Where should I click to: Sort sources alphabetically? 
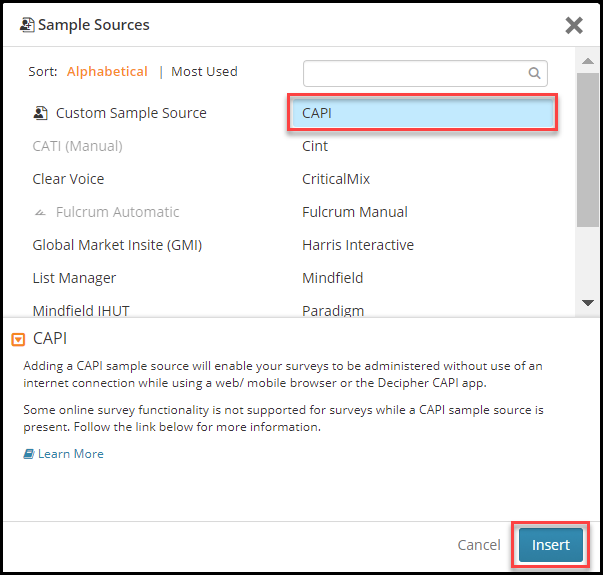pos(107,72)
